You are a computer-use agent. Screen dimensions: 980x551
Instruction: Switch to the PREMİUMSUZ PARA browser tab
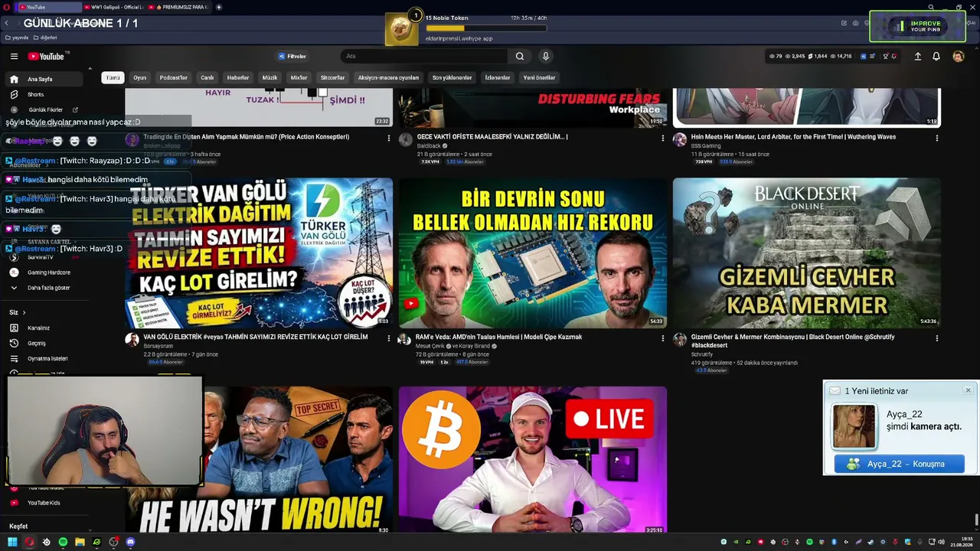coord(181,7)
